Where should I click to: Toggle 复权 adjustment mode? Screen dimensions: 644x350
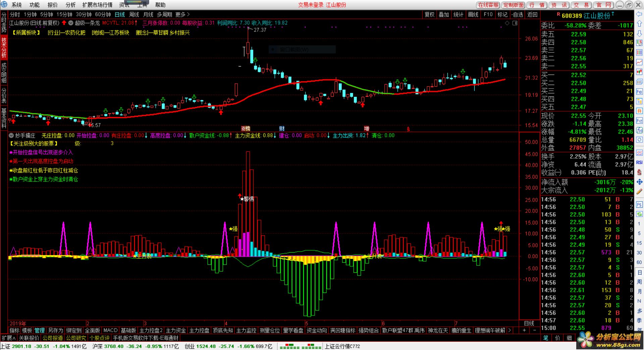click(x=430, y=14)
